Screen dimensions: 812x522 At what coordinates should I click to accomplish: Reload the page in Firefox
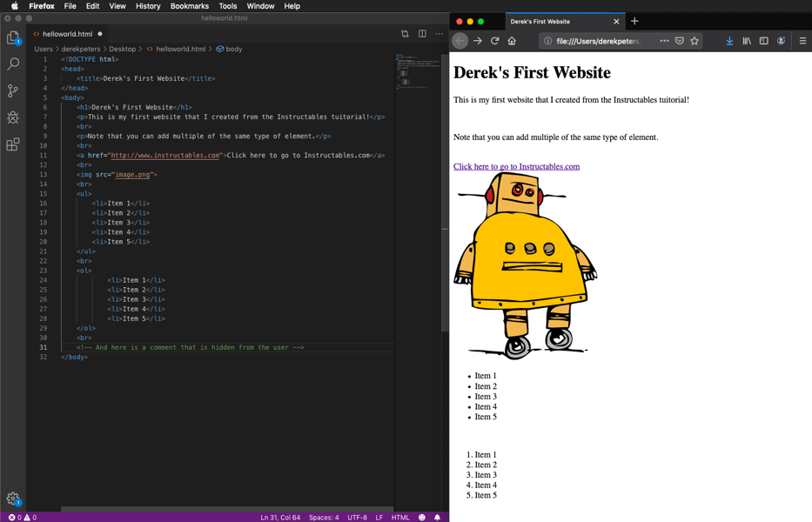tap(494, 41)
